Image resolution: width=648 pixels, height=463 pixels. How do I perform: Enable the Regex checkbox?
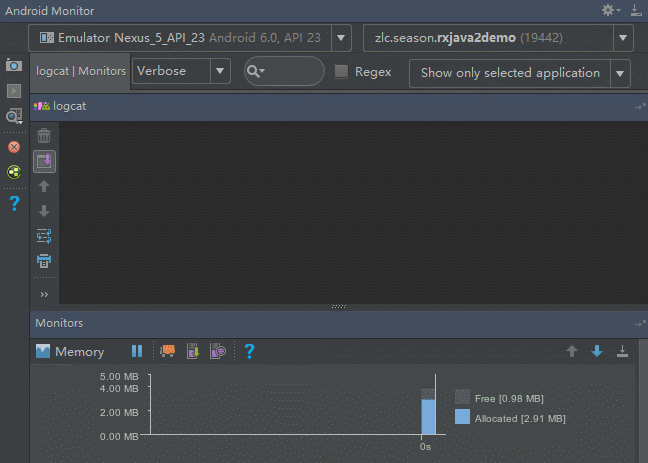(x=341, y=72)
